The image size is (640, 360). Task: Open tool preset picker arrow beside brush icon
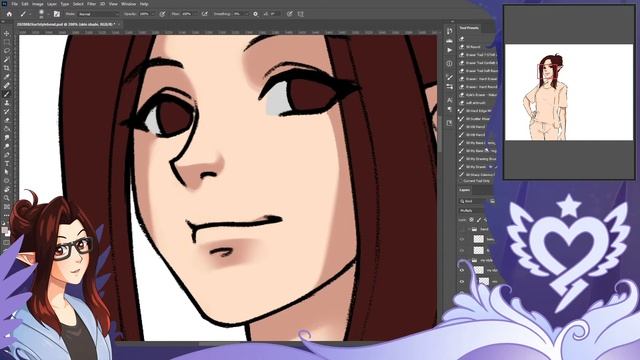pyautogui.click(x=29, y=14)
